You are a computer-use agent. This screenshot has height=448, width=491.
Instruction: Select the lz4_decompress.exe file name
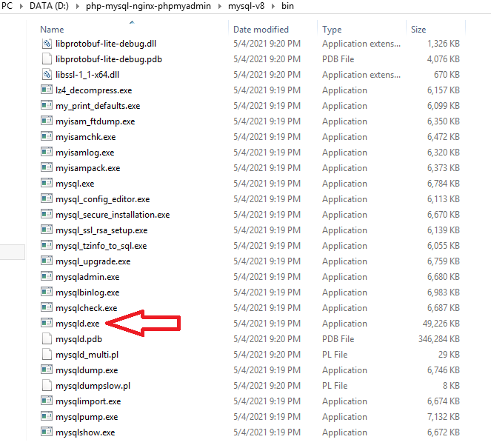tap(93, 90)
